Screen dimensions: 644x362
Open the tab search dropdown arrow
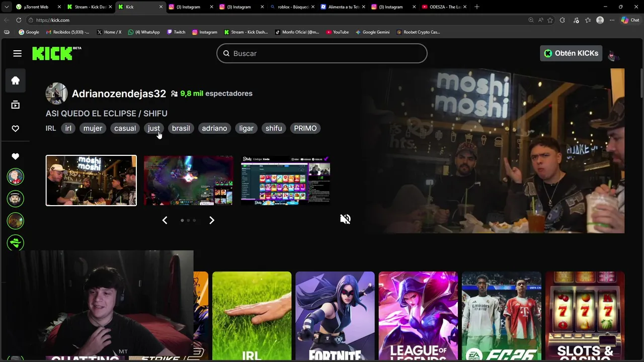7,7
